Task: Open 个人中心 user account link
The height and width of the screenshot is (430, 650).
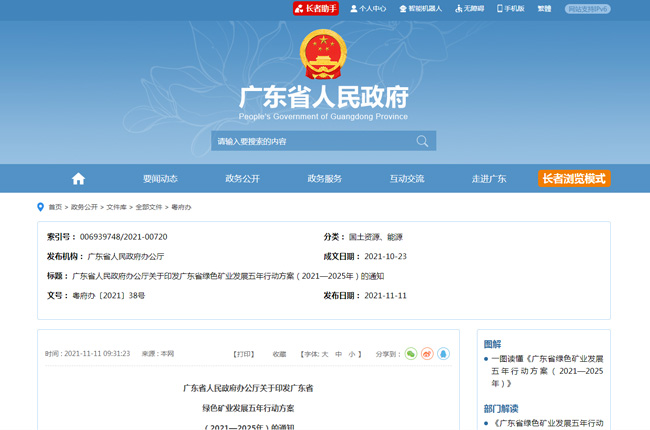Action: 366,8
